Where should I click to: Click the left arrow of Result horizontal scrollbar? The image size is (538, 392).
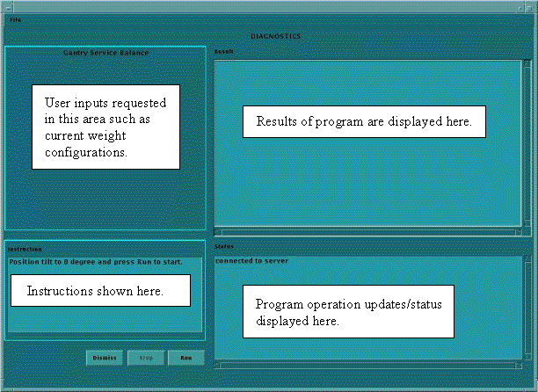(x=219, y=233)
